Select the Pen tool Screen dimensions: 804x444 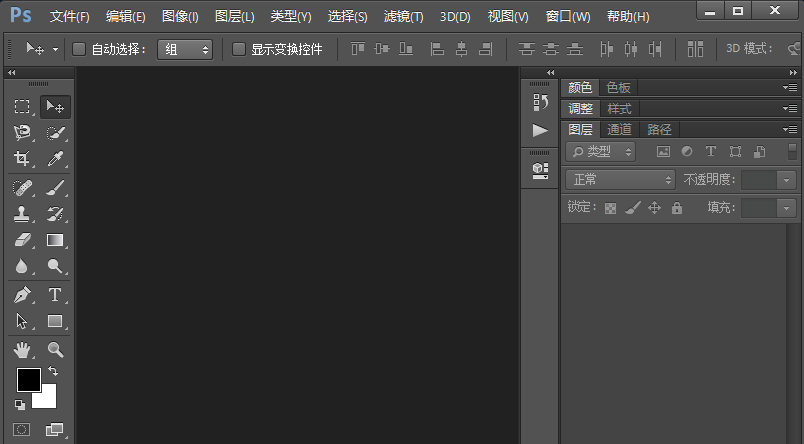pos(22,295)
